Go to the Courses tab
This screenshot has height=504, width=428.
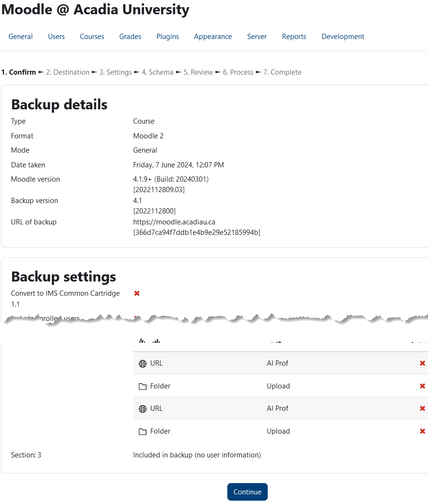(92, 37)
